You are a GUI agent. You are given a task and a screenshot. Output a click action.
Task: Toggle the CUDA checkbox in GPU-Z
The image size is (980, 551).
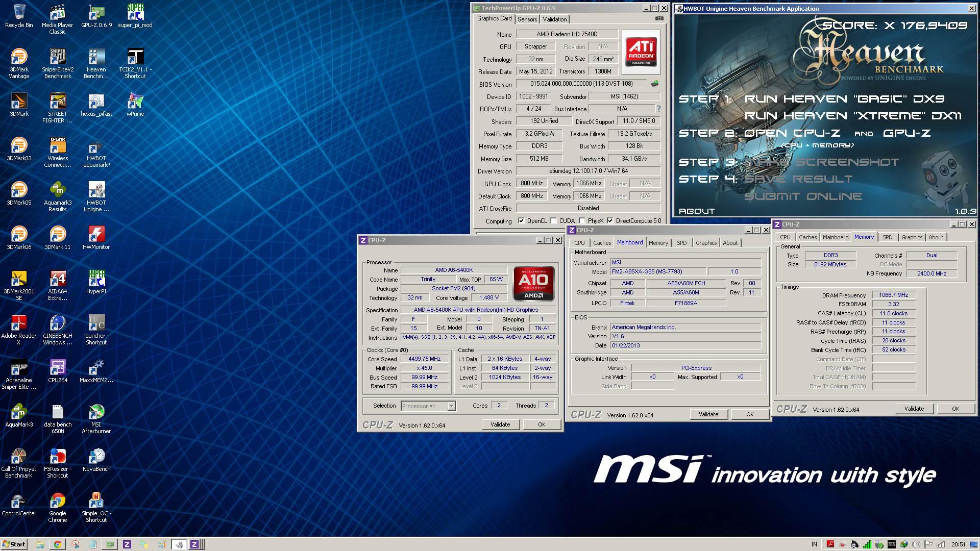[553, 221]
